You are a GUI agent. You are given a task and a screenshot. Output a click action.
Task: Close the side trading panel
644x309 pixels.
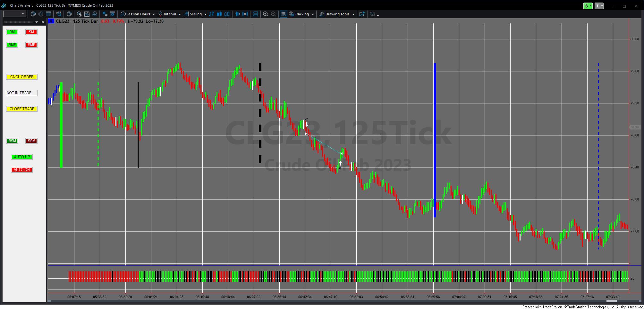[x=43, y=22]
